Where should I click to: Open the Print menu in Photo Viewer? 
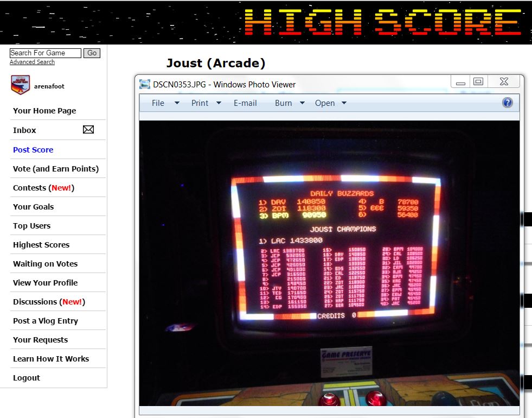pos(200,103)
